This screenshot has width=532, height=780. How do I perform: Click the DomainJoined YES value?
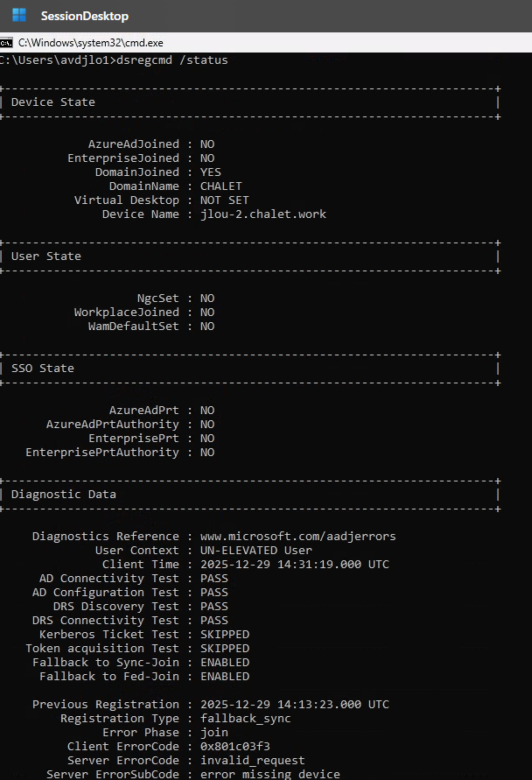[x=211, y=172]
